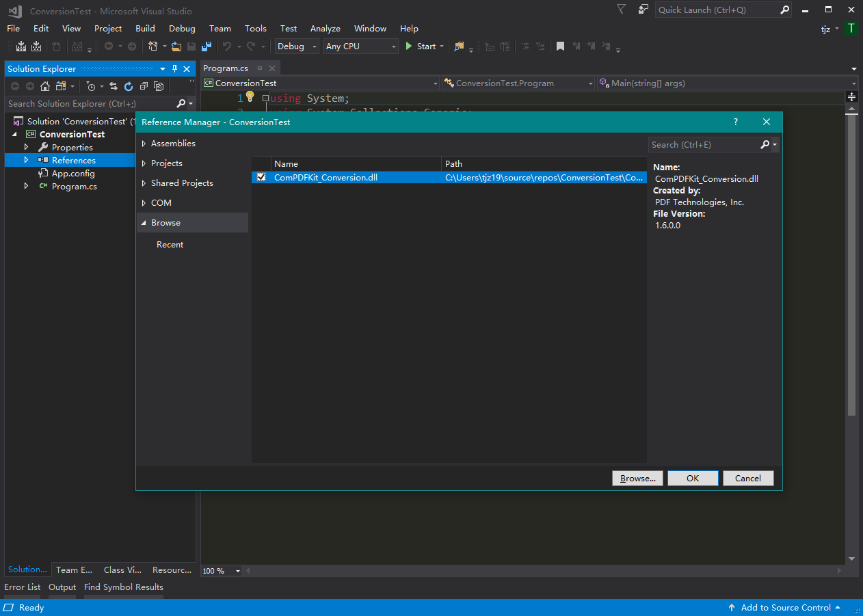The image size is (863, 616).
Task: Switch to the Error List tab
Action: click(23, 587)
